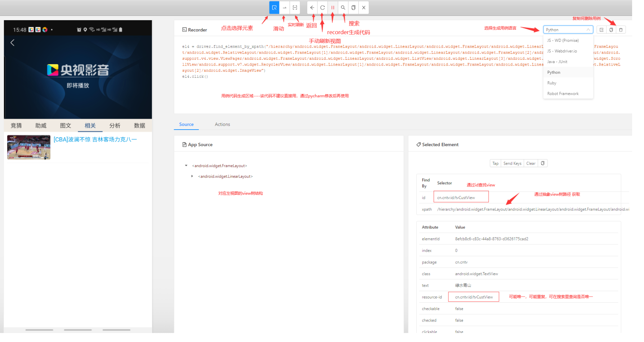Click the package value cn.cntv
This screenshot has height=342, width=644.
tap(461, 262)
